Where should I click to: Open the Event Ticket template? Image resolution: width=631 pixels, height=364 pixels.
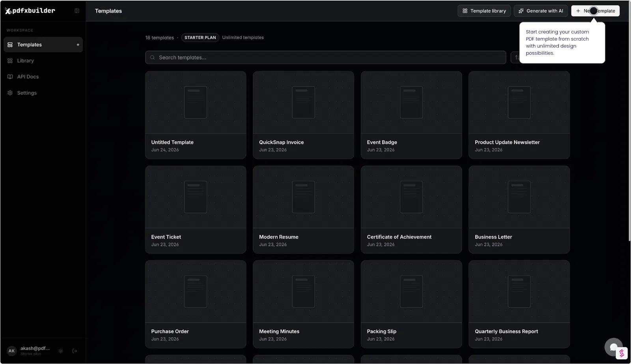point(196,210)
